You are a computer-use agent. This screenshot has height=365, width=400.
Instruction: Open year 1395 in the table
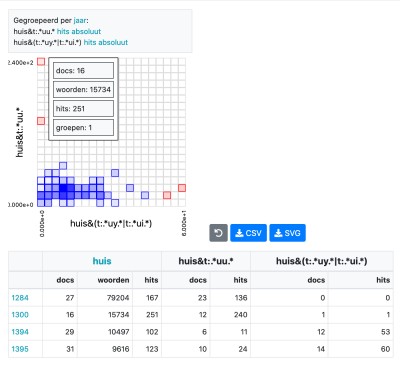(20, 349)
